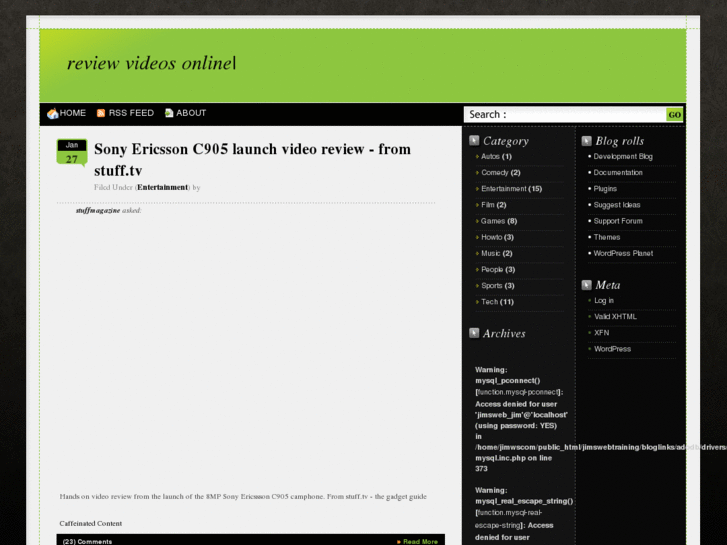Open the Entertainment filed-under link
The height and width of the screenshot is (545, 727).
(x=162, y=187)
